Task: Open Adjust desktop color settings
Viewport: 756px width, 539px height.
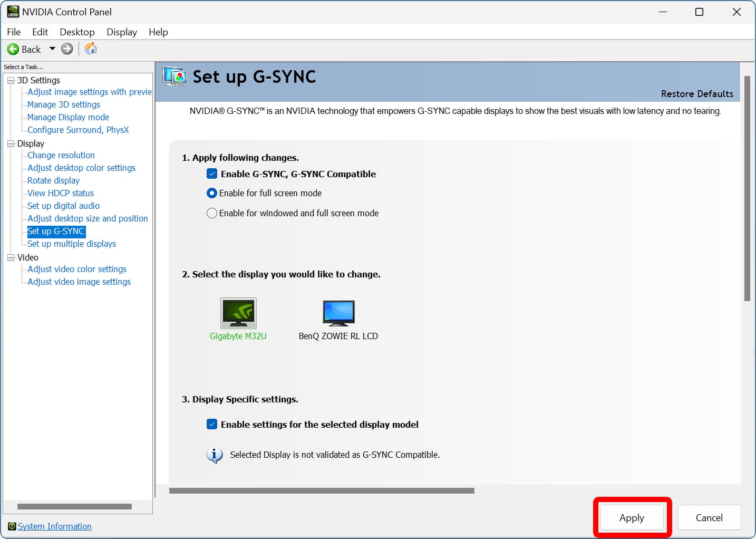Action: click(82, 168)
